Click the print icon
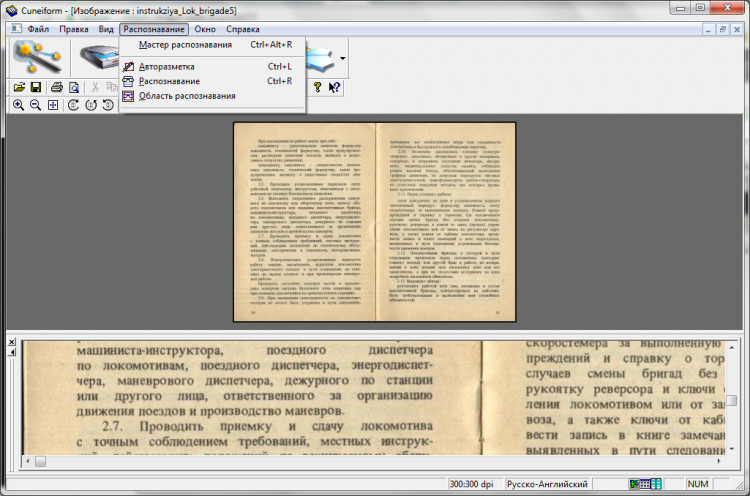 click(57, 87)
